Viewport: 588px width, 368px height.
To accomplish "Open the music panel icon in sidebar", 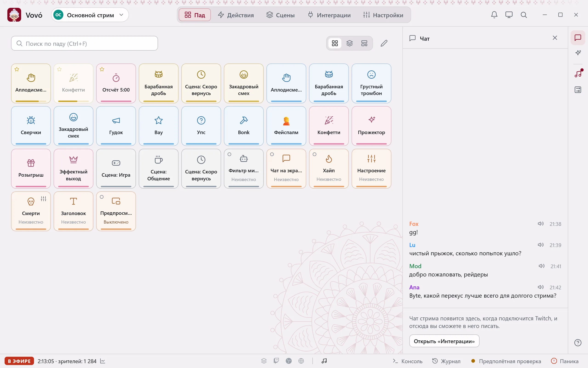I will pyautogui.click(x=578, y=74).
